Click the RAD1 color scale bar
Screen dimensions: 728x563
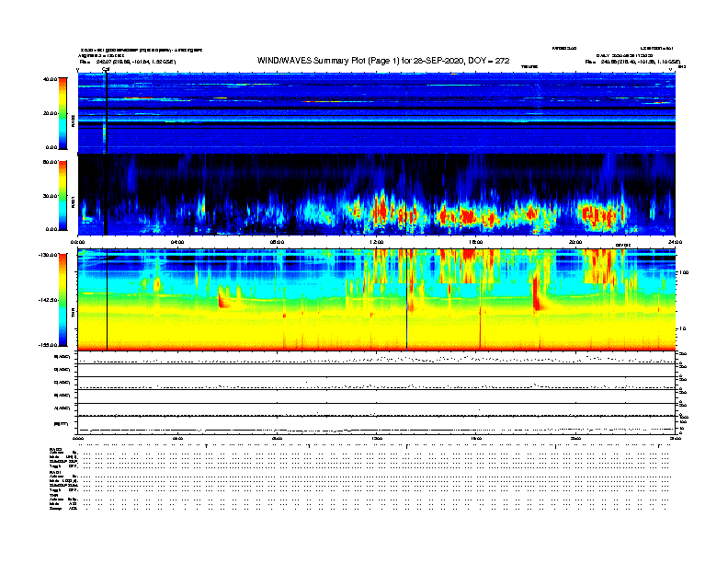click(x=63, y=195)
